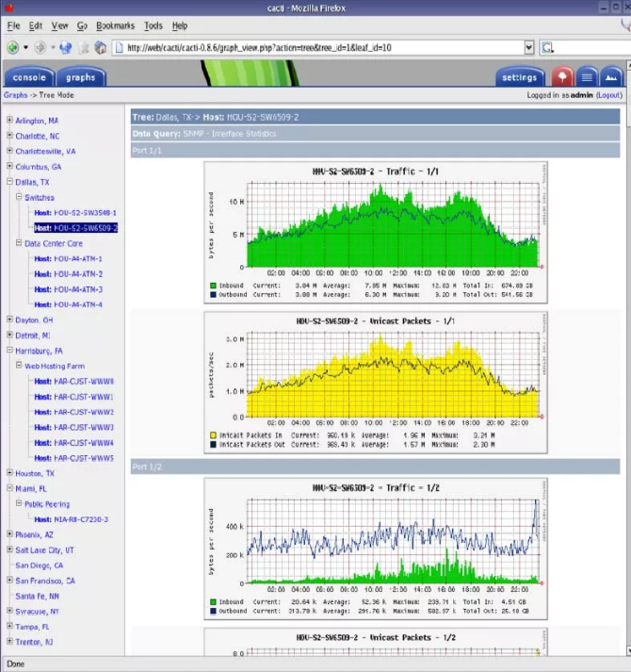Click the Reload page icon
The image size is (631, 672).
pyautogui.click(x=64, y=47)
